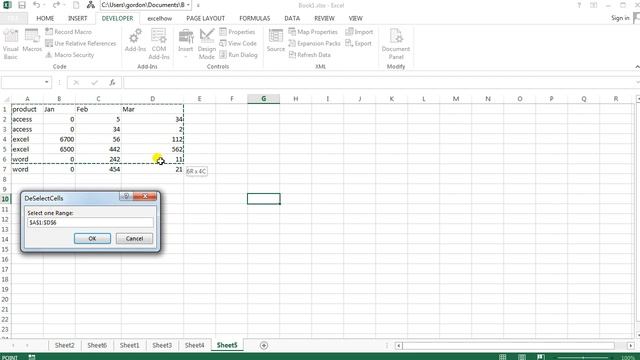Select sheet tab Sheet4
640x360 pixels.
point(194,345)
